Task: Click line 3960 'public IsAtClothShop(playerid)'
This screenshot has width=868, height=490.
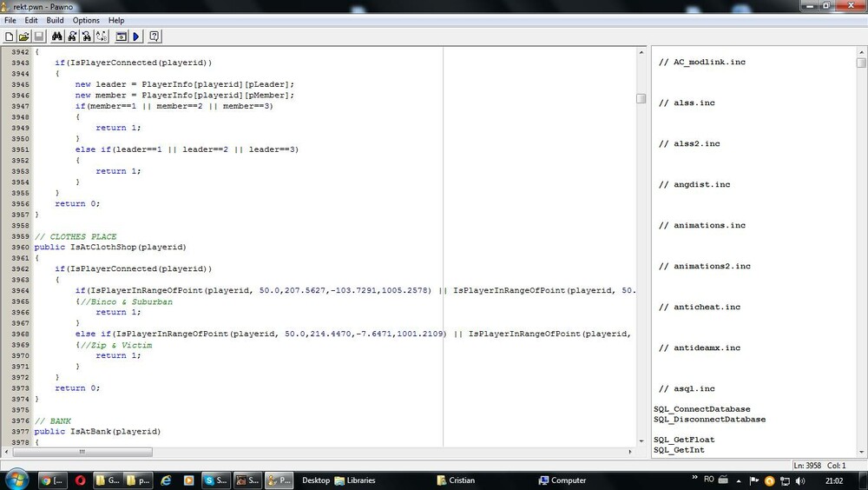Action: click(110, 248)
